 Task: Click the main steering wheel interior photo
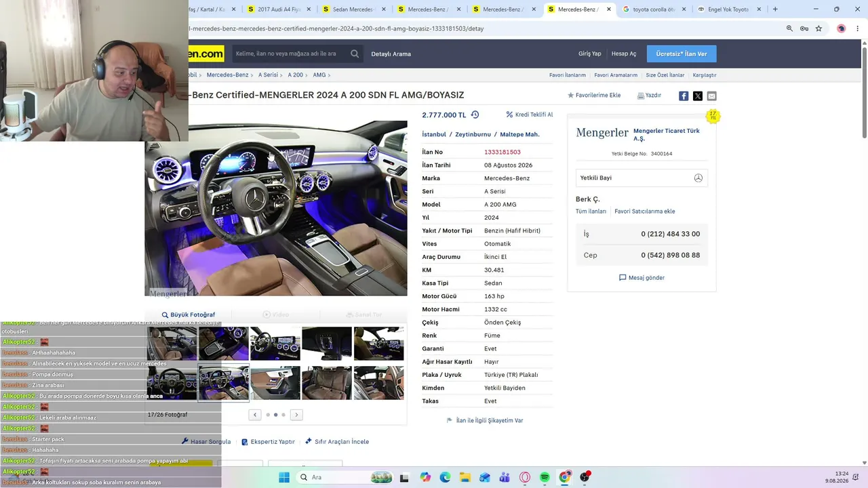(x=276, y=208)
